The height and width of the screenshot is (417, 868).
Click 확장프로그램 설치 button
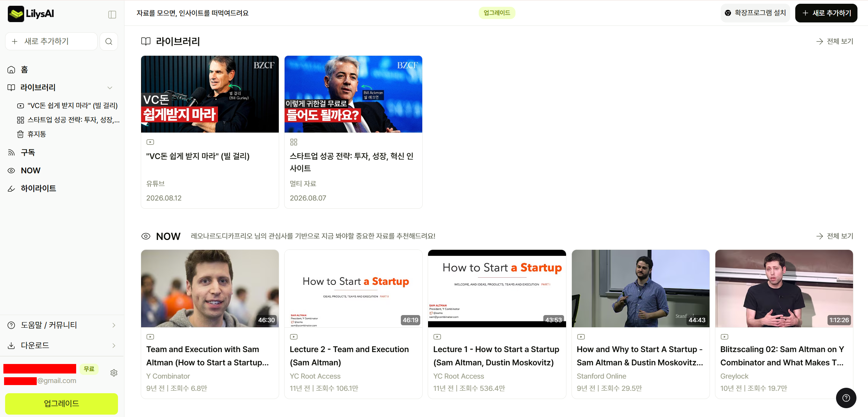[x=755, y=13]
